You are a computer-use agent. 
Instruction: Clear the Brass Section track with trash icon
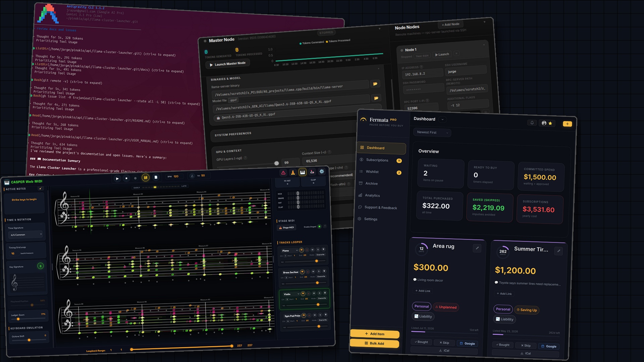pyautogui.click(x=324, y=271)
